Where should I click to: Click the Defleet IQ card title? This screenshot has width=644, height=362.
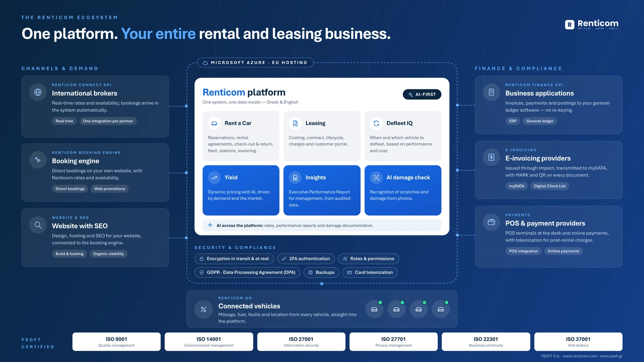click(x=399, y=123)
